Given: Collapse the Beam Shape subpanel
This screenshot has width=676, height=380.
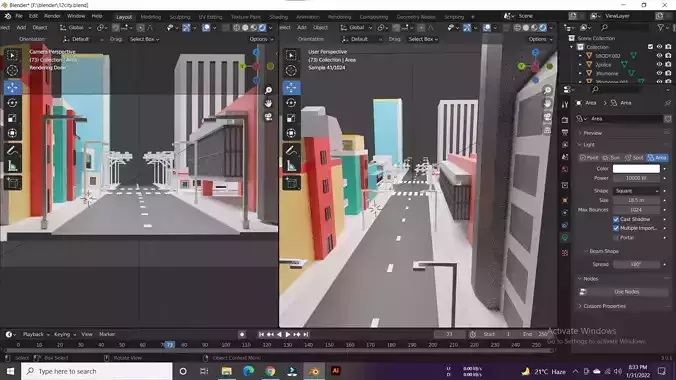Looking at the screenshot, I should pos(603,251).
